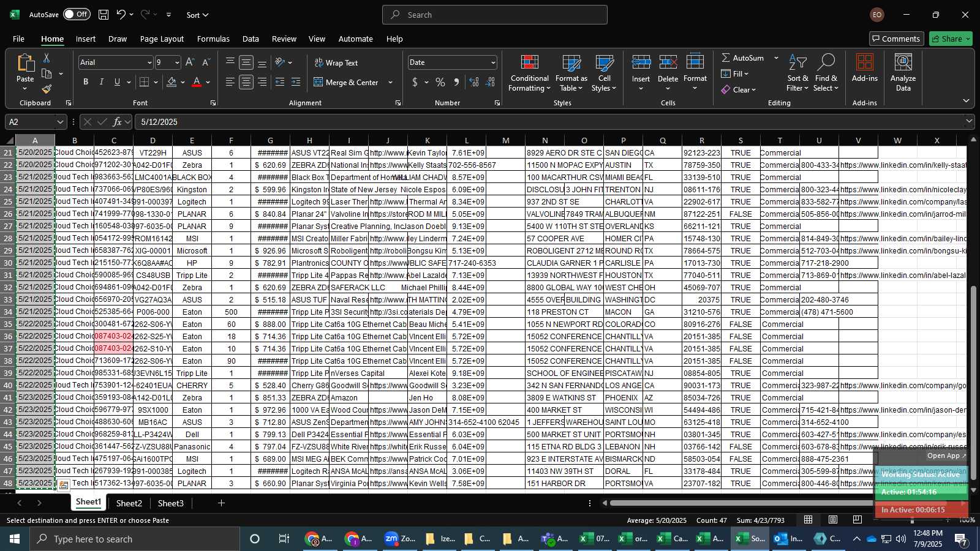
Task: Expand the Name Box dropdown arrow
Action: pyautogui.click(x=60, y=122)
